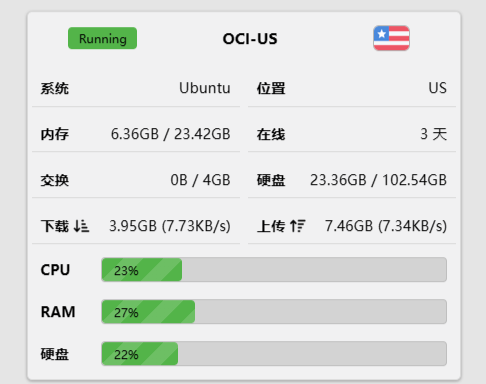Click the CPU label text
This screenshot has width=486, height=384.
(55, 270)
